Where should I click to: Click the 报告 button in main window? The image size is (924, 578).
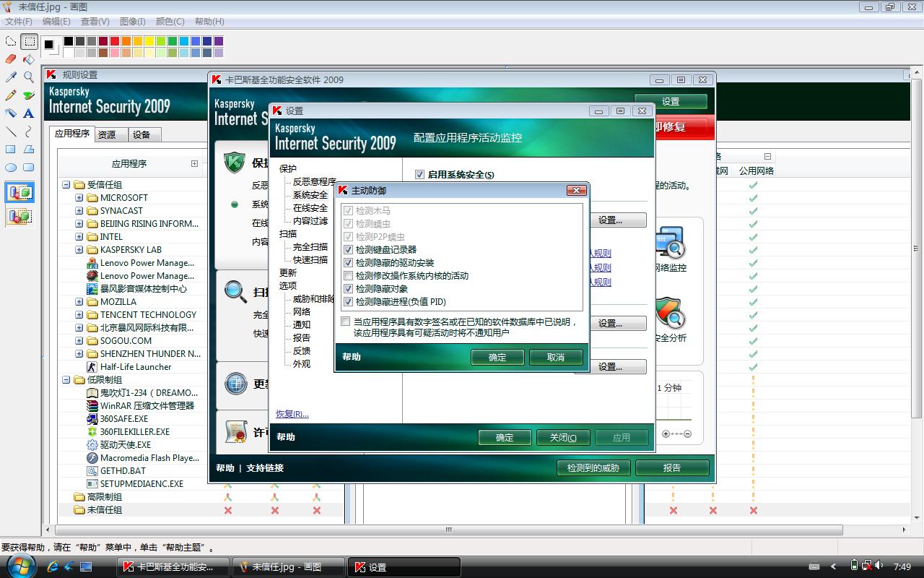pos(672,467)
